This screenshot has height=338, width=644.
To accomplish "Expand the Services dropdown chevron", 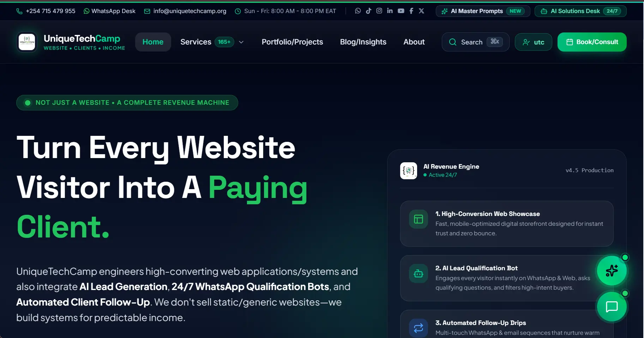I will (x=241, y=42).
